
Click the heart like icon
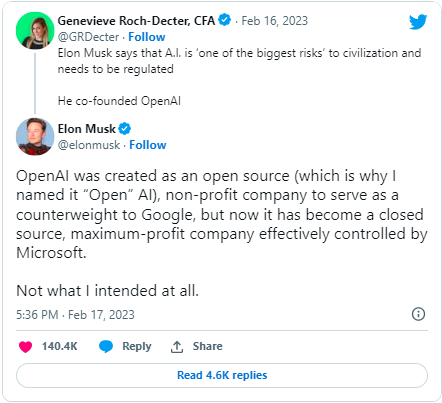pyautogui.click(x=25, y=347)
